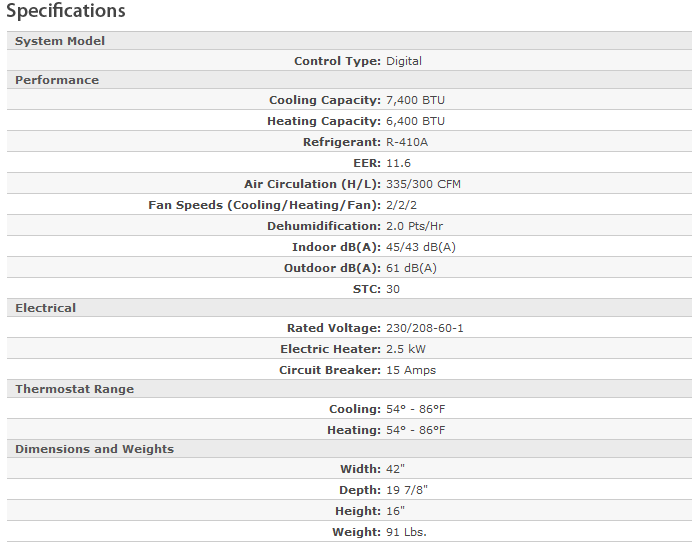Click the Circuit Breaker 15 Amps value

(411, 370)
